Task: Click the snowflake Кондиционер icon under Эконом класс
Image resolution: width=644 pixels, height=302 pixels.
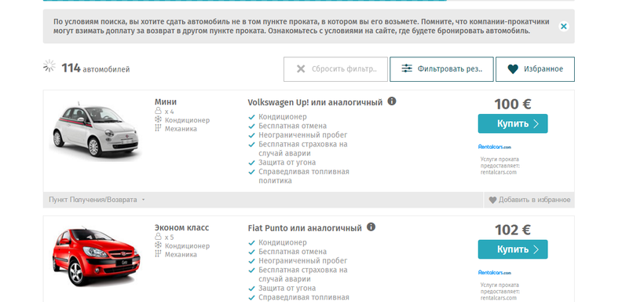Action: click(x=158, y=245)
